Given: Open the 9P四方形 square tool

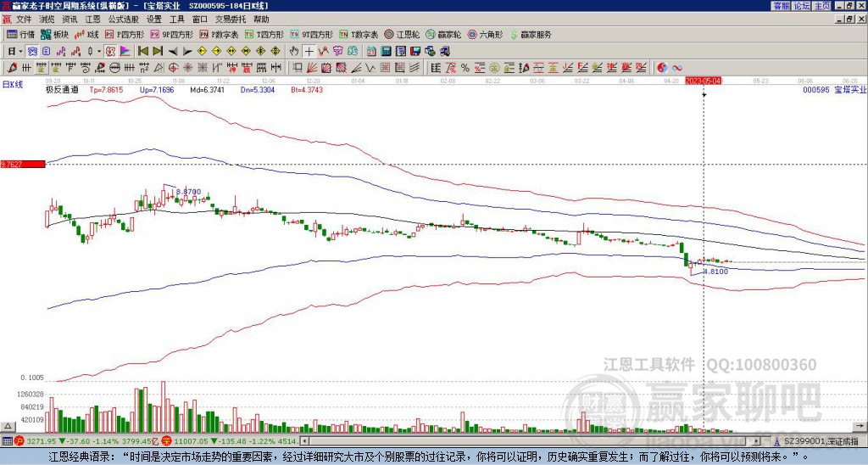Looking at the screenshot, I should coord(172,34).
